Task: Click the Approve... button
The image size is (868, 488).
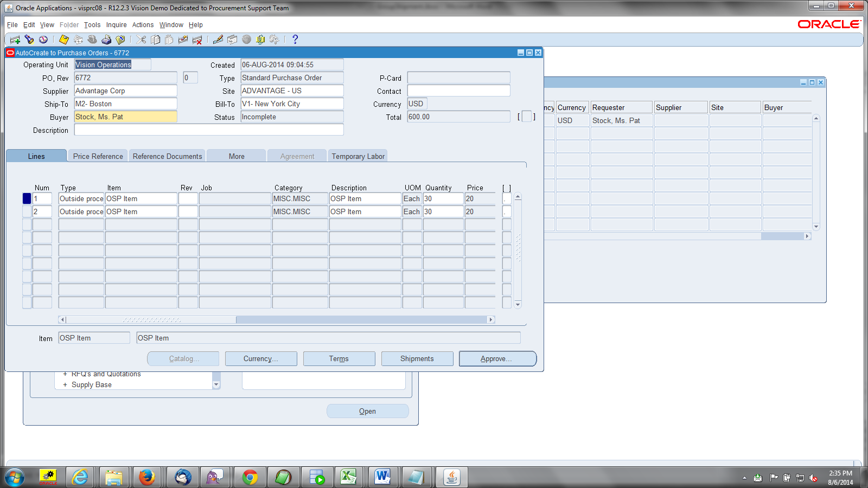Action: pyautogui.click(x=497, y=358)
